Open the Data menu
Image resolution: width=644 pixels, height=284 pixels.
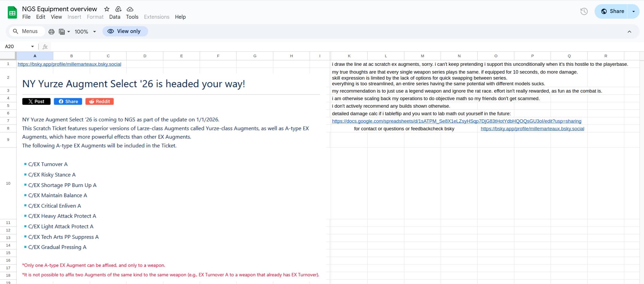point(115,17)
